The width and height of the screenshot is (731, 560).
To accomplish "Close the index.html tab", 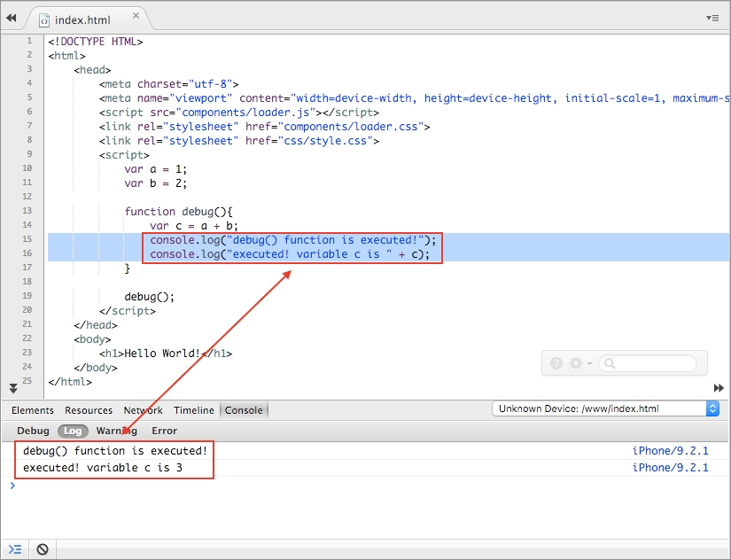I will pos(136,15).
